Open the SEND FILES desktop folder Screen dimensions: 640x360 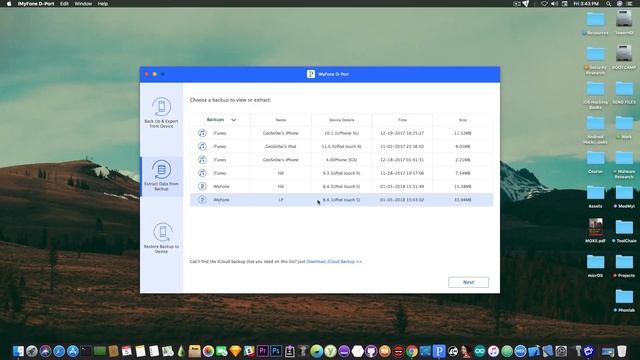624,93
